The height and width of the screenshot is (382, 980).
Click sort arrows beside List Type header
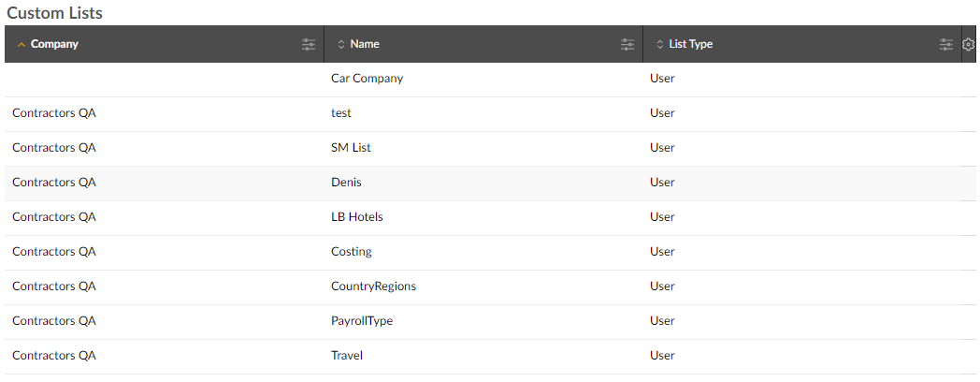coord(660,44)
